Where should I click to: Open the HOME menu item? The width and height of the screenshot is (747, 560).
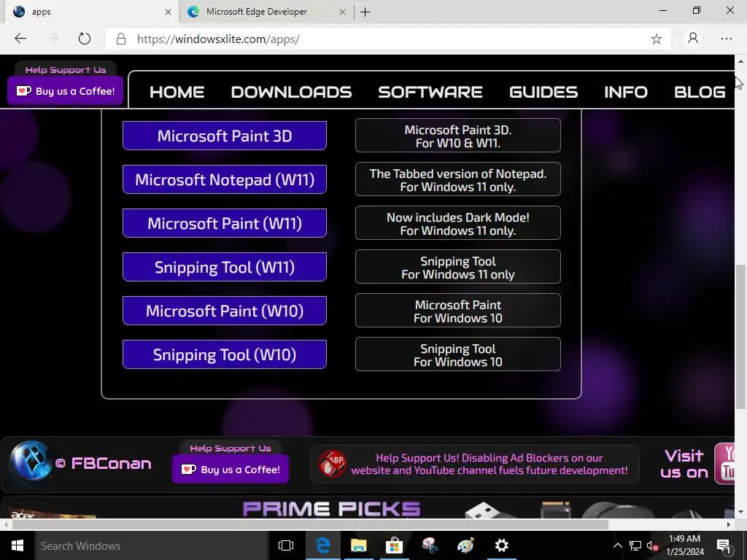coord(177,92)
